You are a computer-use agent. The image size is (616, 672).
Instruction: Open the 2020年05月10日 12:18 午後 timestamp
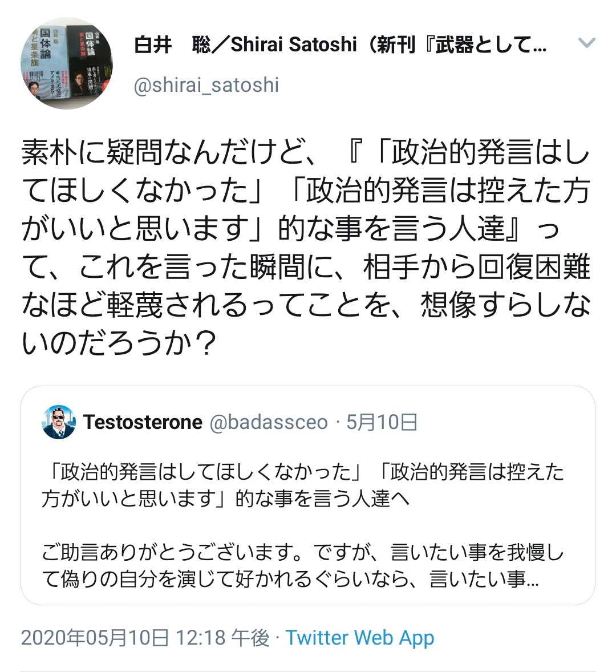pos(145,638)
